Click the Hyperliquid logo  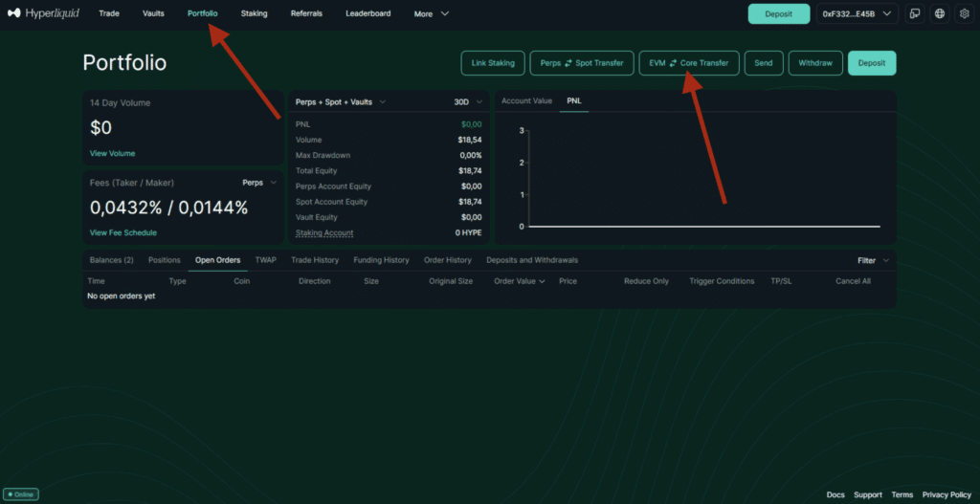tap(43, 13)
